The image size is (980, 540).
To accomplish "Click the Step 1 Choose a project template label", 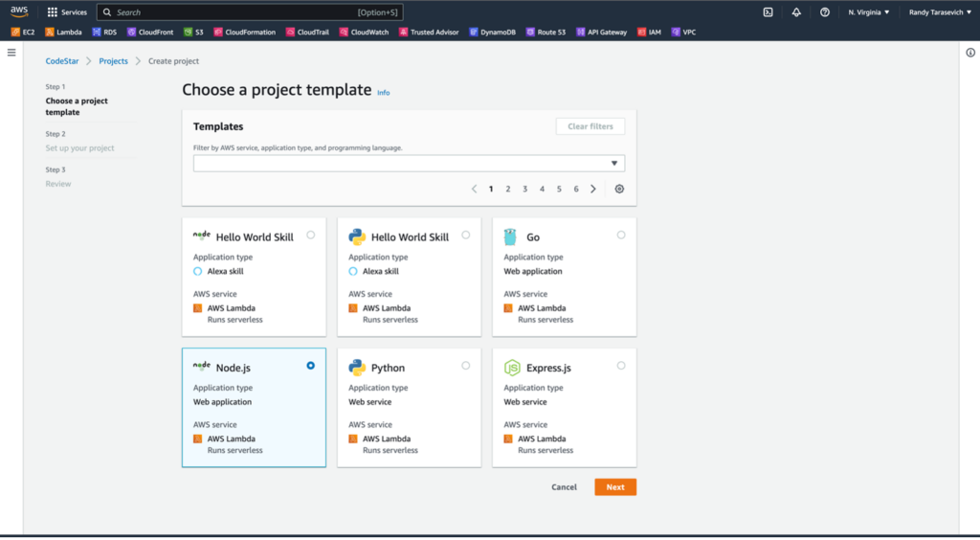I will [77, 106].
